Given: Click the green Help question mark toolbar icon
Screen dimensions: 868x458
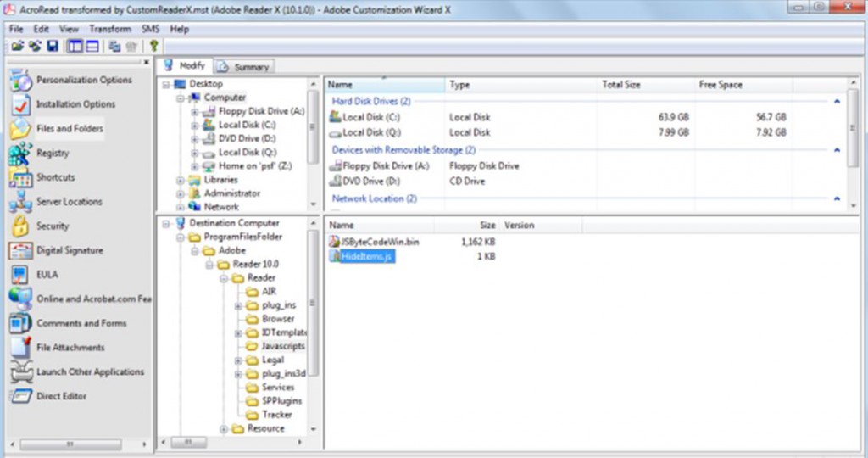Looking at the screenshot, I should 154,46.
